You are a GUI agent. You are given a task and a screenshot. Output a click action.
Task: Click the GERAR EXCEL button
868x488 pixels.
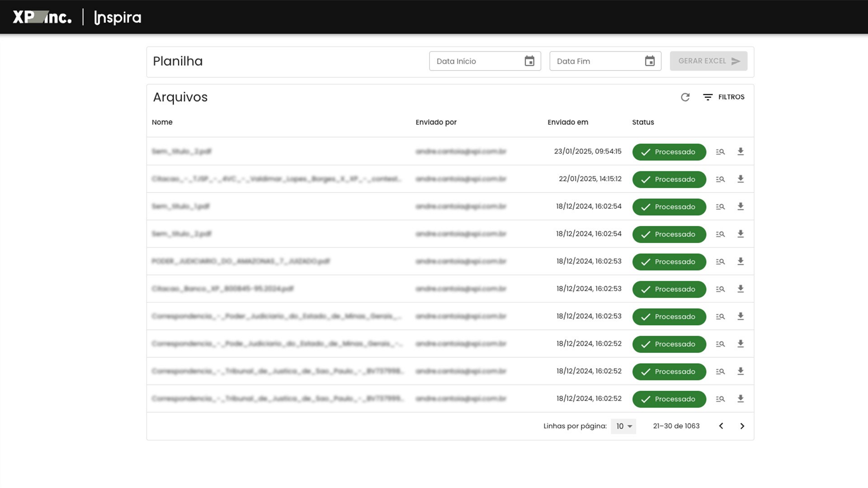pos(708,61)
